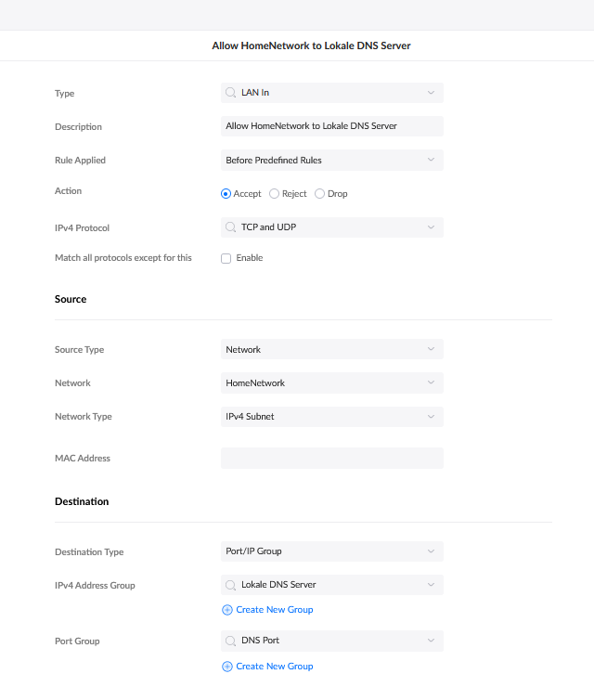Expand the Source Type dropdown
594x700 pixels.
[331, 350]
